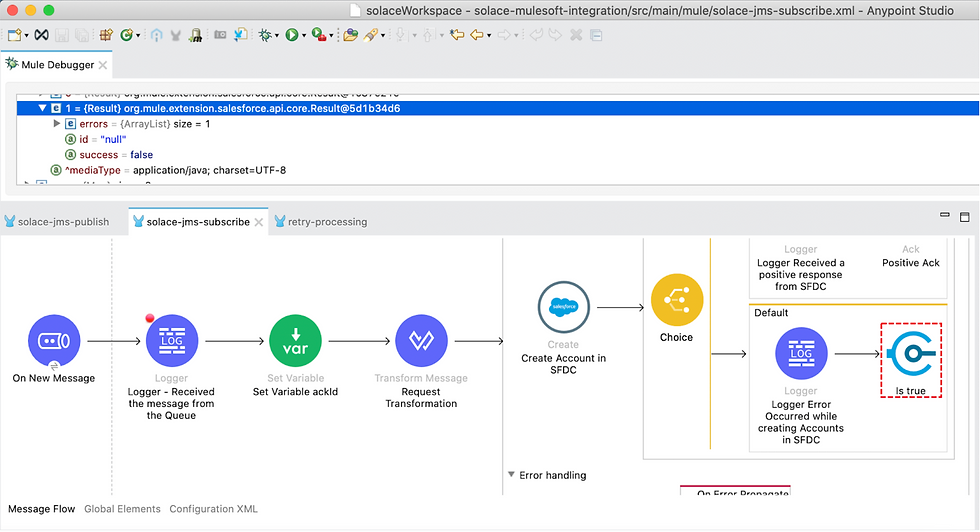Open the Debug configurations dropdown arrow

(x=276, y=36)
